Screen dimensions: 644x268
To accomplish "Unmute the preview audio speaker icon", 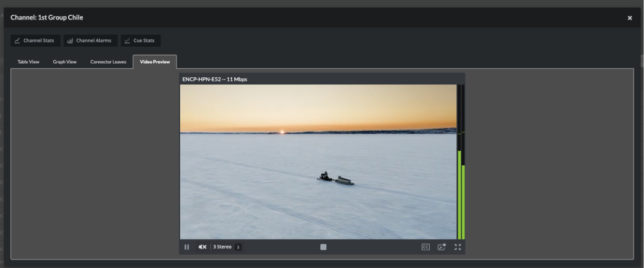I will 203,247.
